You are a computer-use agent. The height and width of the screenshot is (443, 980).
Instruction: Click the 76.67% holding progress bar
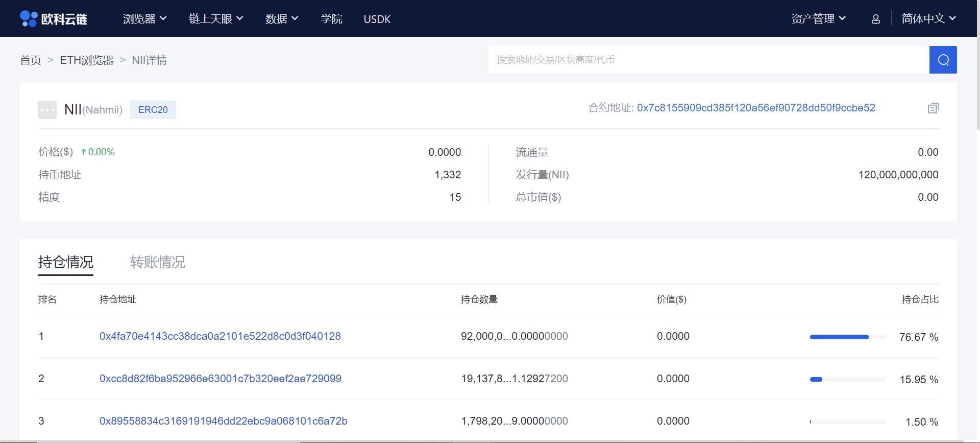pos(848,337)
